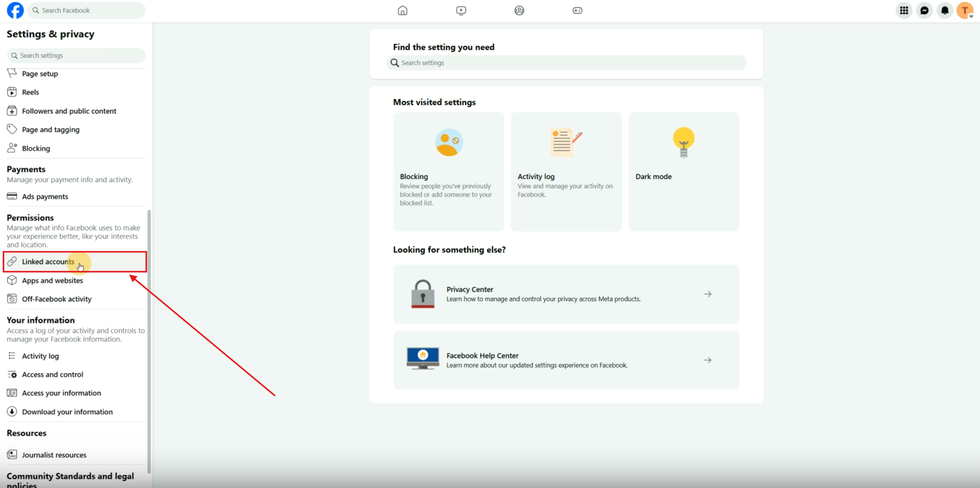Open Access and control

pyautogui.click(x=76, y=374)
